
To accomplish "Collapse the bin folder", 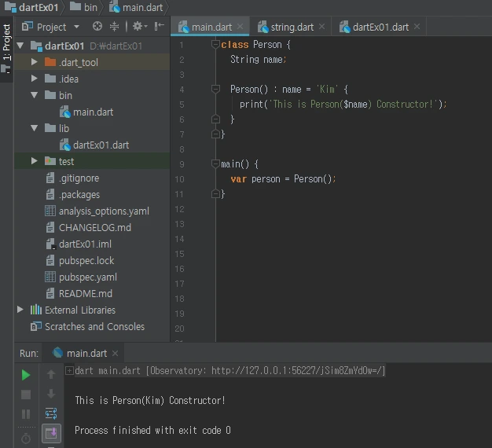I will pos(35,95).
